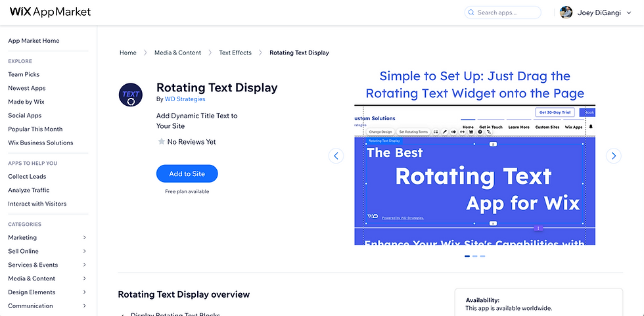Screen dimensions: 644x316
Task: Click Change Design in preview toolbar
Action: click(380, 132)
